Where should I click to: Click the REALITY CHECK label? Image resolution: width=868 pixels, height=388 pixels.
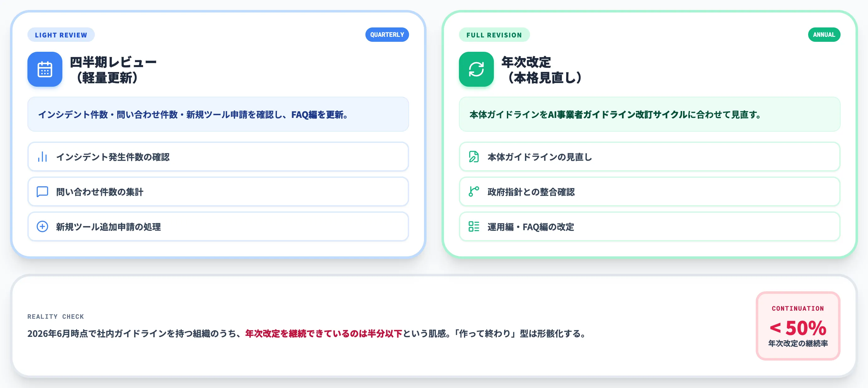click(x=55, y=317)
